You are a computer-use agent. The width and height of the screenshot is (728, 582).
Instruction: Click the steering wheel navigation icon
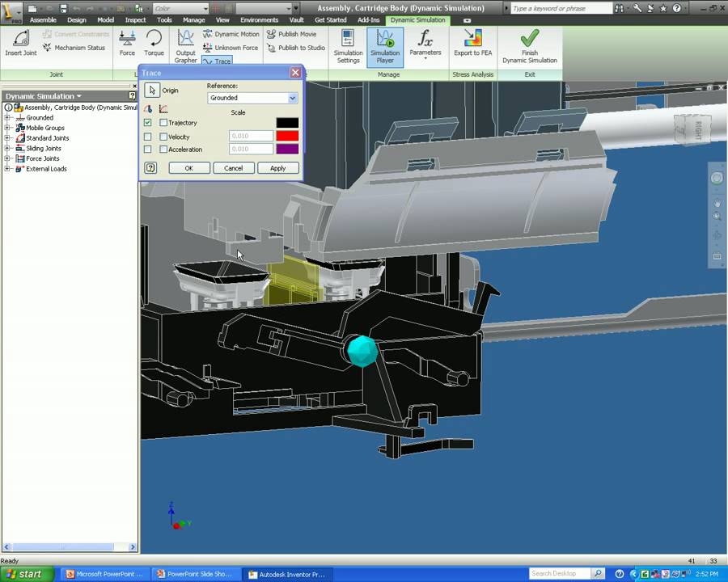coord(717,178)
